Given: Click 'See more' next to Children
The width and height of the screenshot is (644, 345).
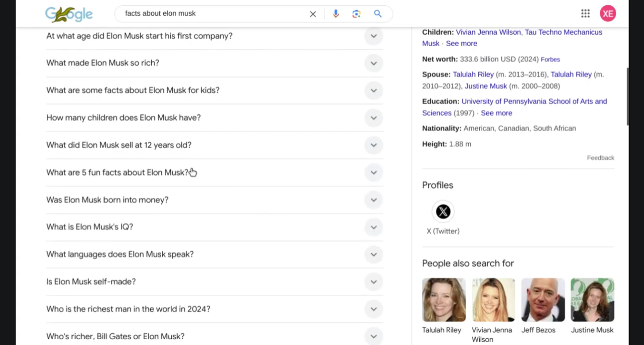Looking at the screenshot, I should (x=461, y=44).
